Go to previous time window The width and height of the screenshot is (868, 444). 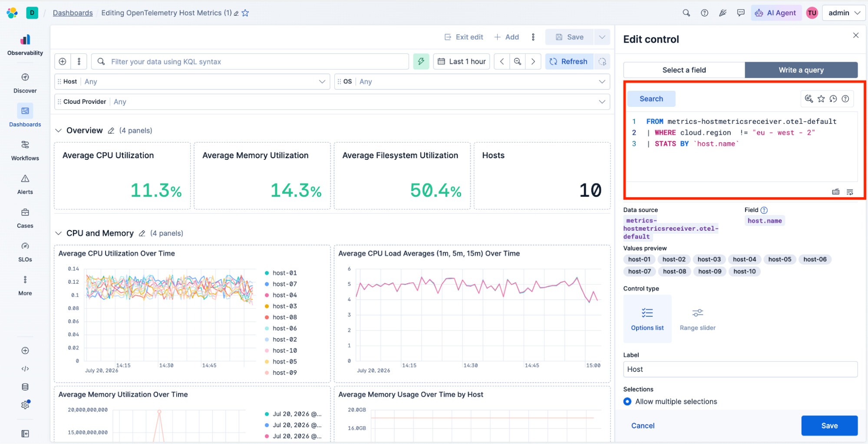[502, 62]
